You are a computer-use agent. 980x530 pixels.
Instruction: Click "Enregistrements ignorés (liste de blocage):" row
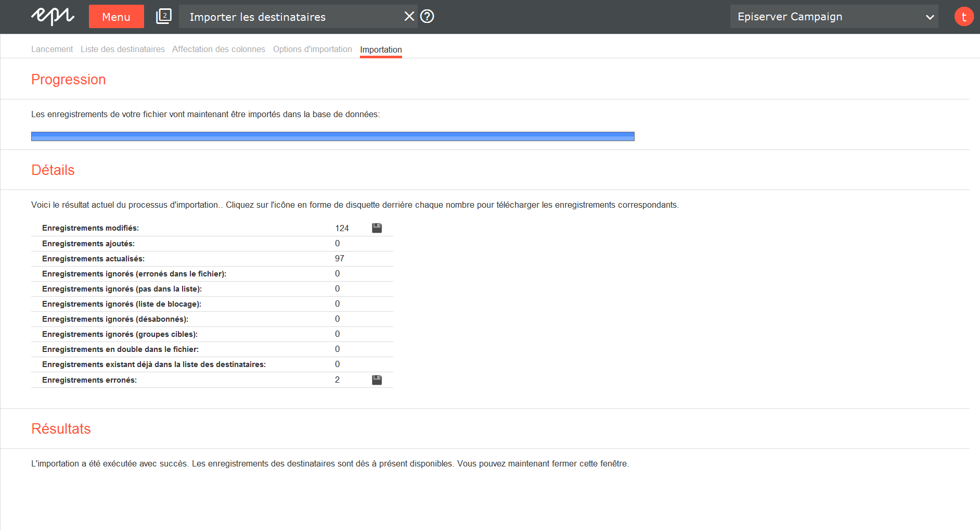coord(212,304)
